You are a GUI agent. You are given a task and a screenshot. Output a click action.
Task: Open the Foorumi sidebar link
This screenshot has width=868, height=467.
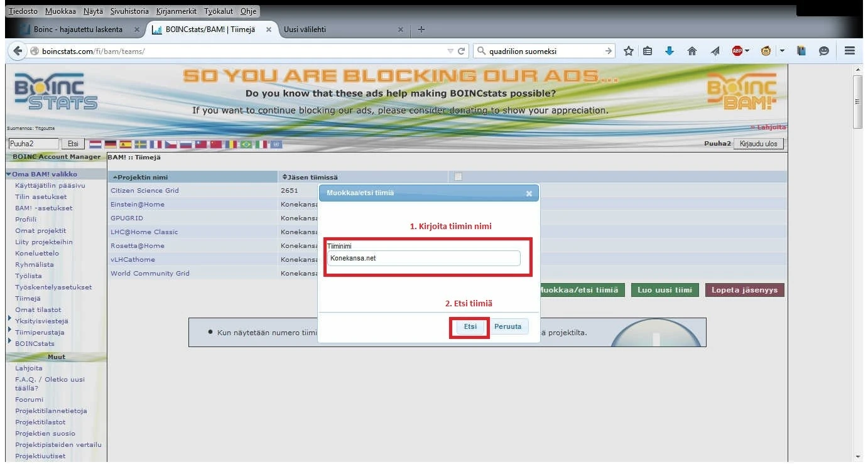[30, 399]
